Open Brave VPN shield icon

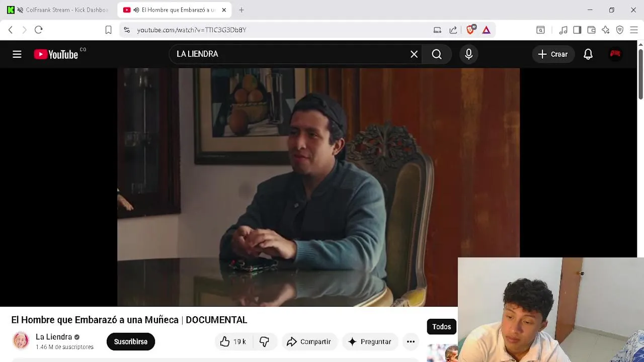click(620, 30)
